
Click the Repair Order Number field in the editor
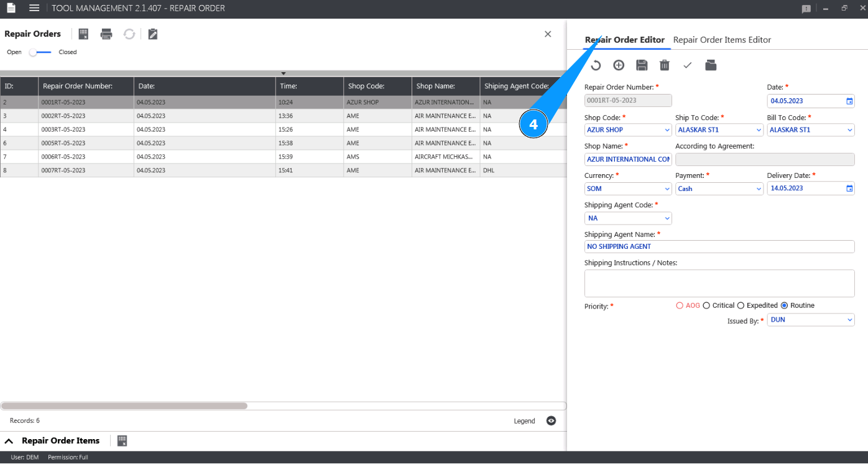click(x=628, y=101)
